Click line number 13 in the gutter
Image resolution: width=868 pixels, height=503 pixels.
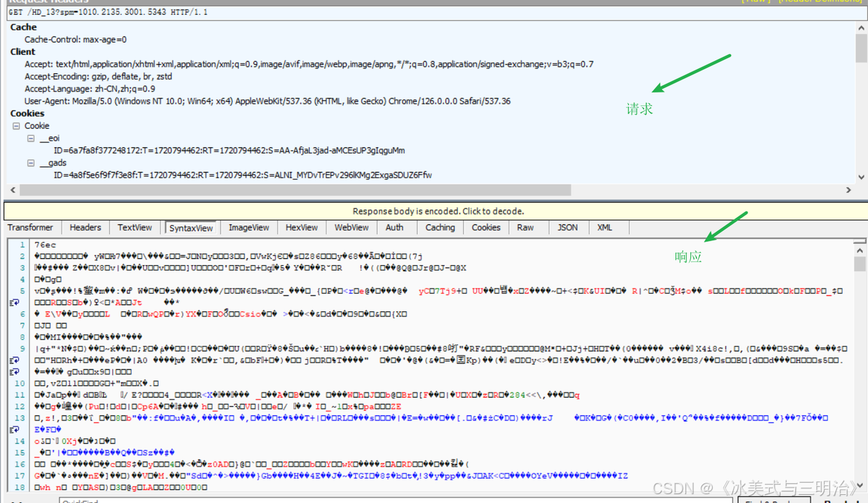click(20, 418)
